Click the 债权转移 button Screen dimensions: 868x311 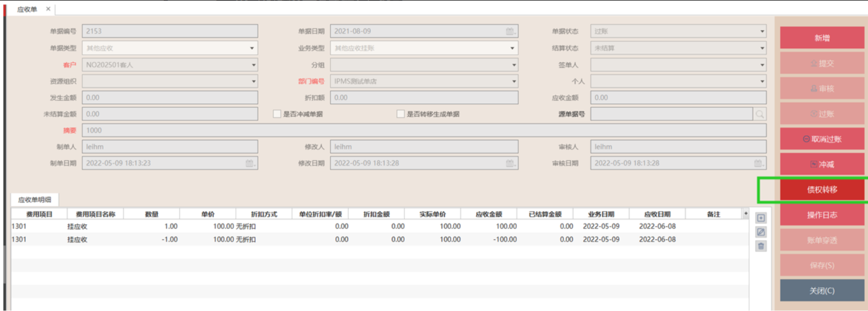pos(821,190)
